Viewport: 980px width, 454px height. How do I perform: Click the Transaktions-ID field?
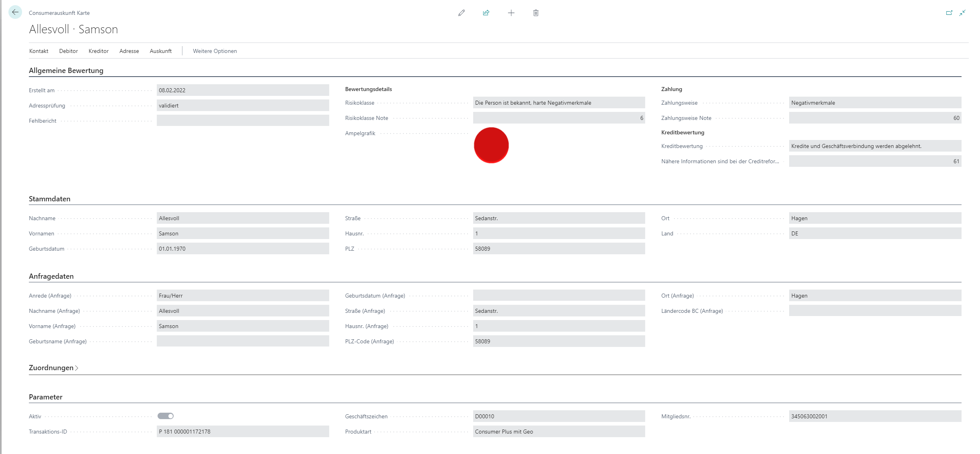click(243, 432)
